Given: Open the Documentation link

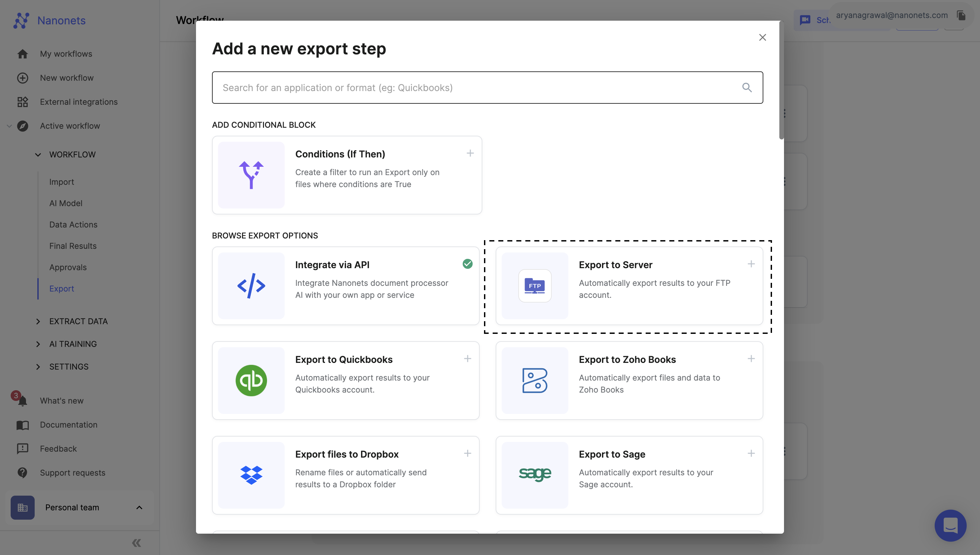Looking at the screenshot, I should [69, 425].
